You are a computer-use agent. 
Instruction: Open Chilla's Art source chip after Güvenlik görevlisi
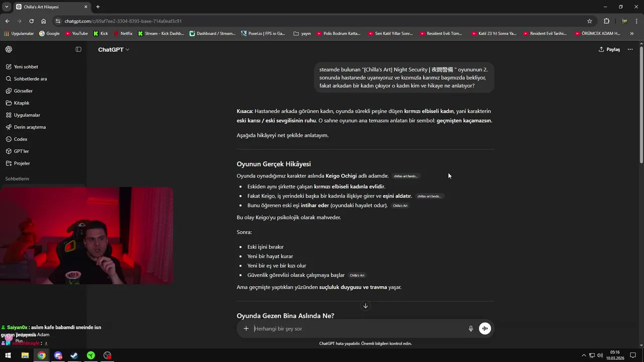357,276
